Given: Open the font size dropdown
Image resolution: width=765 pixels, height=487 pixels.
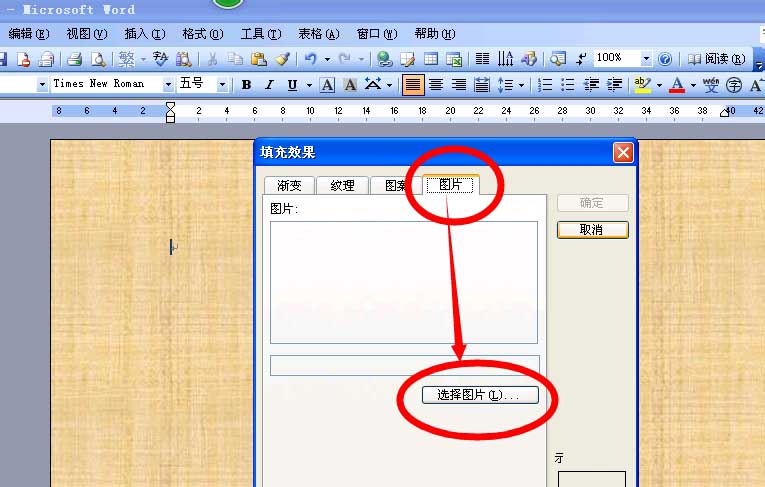Looking at the screenshot, I should point(222,85).
